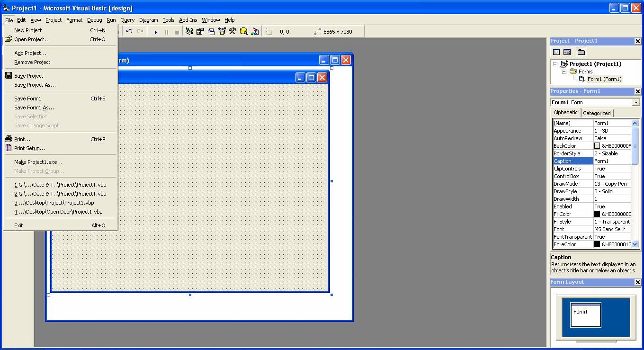Open the Toolbox via hammer-wrench icon
This screenshot has height=350, width=644.
(x=233, y=32)
